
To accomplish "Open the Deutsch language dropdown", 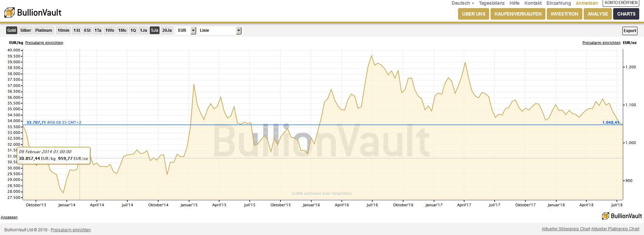I will 463,3.
